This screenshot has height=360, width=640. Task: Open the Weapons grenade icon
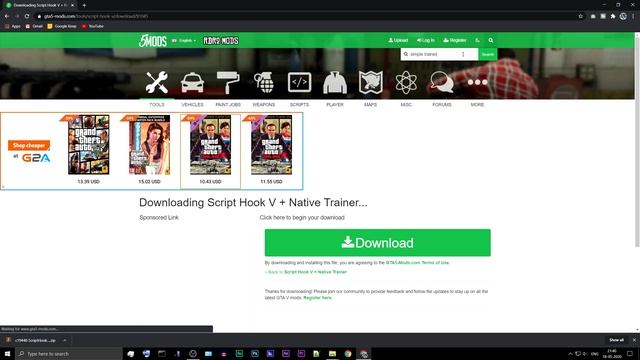tap(264, 82)
